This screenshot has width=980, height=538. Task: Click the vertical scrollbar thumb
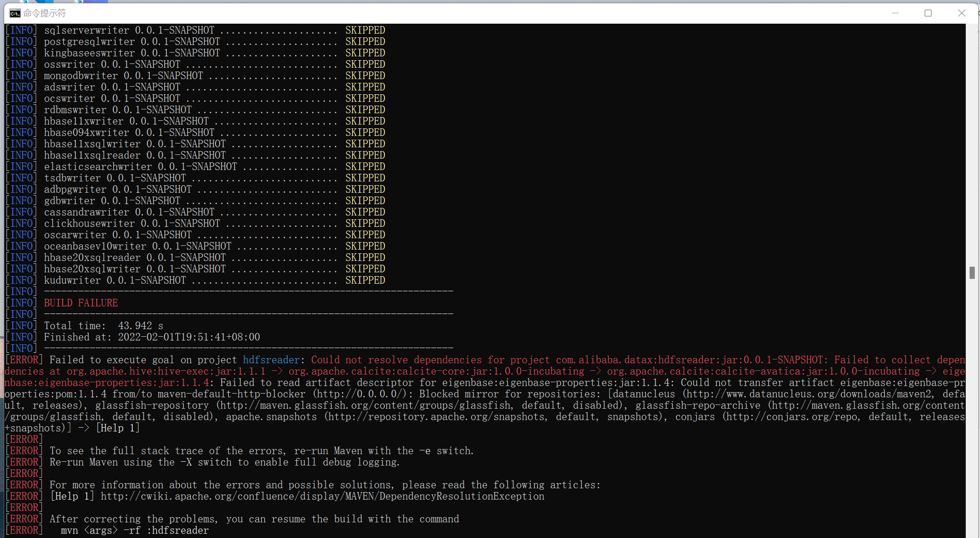pos(972,272)
